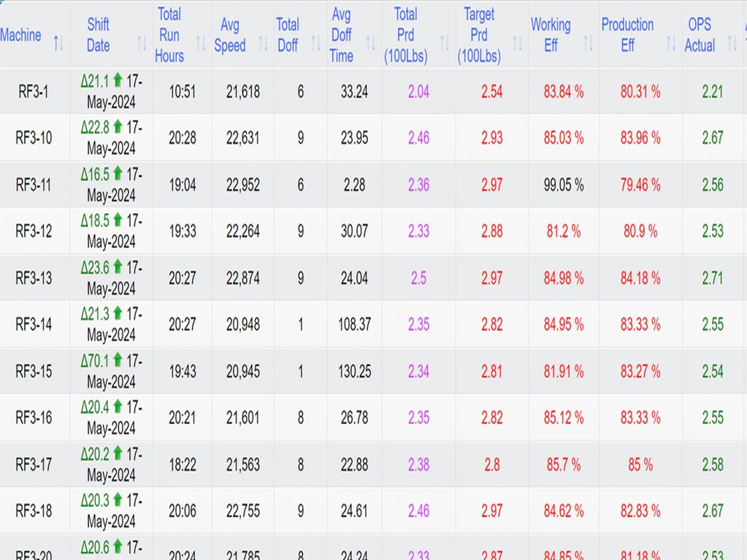This screenshot has height=560, width=747.
Task: Toggle sort on Total Doff column arrows
Action: (315, 44)
